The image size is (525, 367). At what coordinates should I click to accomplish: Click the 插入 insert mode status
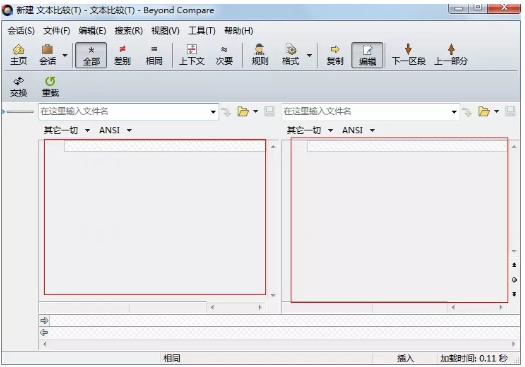pos(405,358)
